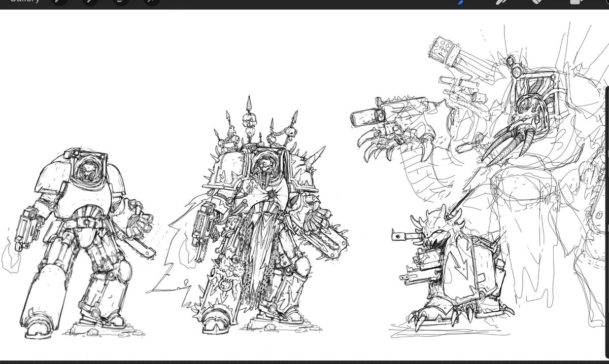Screen dimensions: 609x364
Task: Open the Adjustments magic wand menu
Action: 90,2
